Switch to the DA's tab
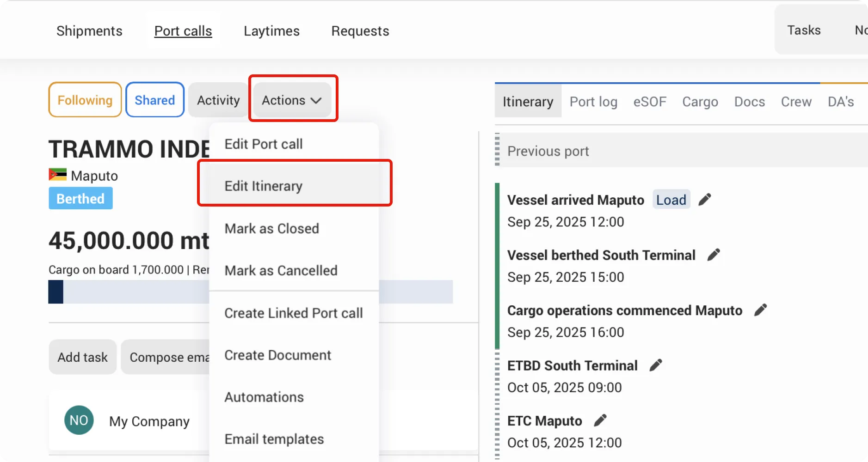 point(841,101)
